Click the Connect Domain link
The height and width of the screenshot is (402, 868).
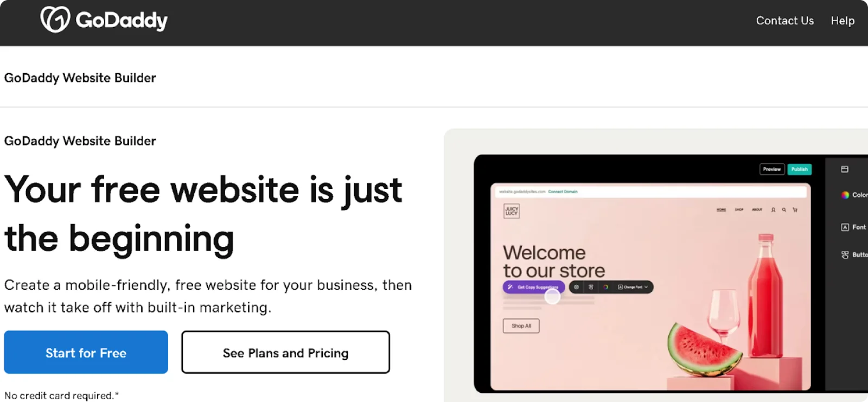point(563,192)
